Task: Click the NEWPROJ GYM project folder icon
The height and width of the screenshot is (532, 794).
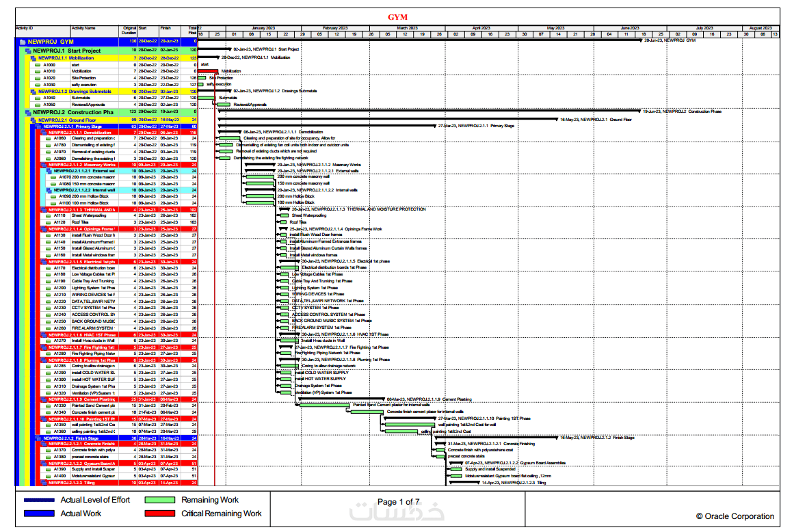Action: click(23, 42)
